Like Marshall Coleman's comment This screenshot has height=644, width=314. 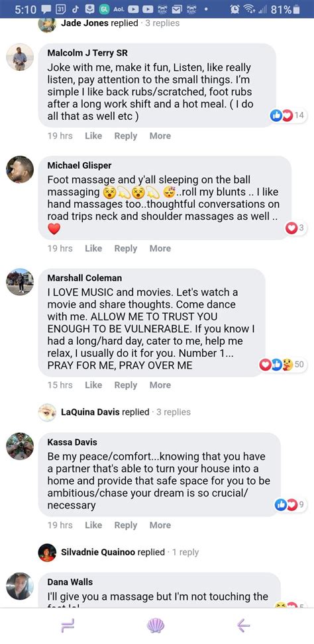(x=93, y=385)
